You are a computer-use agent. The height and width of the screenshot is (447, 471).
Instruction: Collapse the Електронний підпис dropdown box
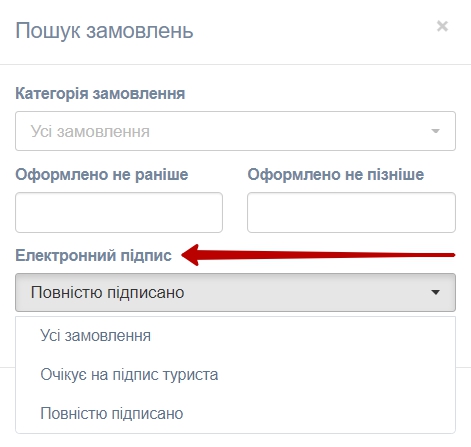235,292
